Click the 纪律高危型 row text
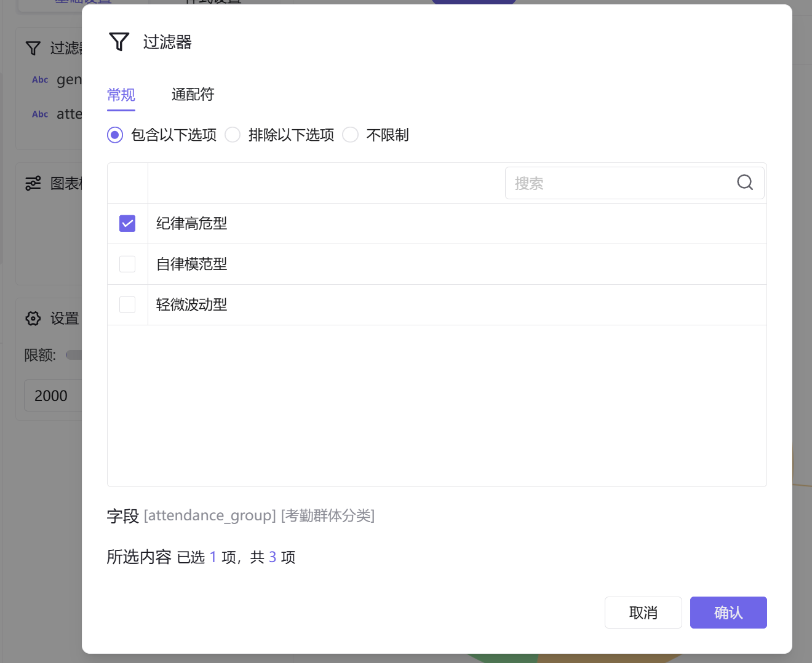 192,223
